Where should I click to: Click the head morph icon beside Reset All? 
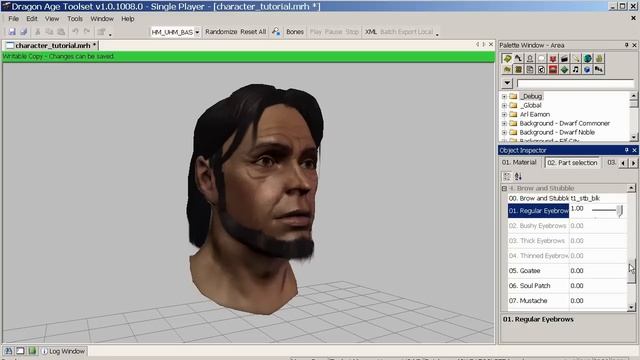276,31
